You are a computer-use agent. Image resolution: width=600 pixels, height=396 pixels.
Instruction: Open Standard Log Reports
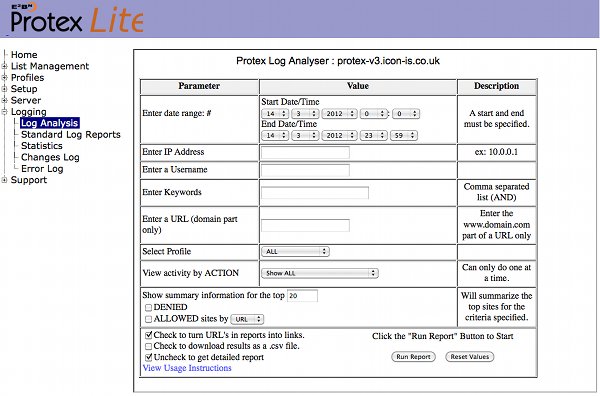click(x=71, y=135)
